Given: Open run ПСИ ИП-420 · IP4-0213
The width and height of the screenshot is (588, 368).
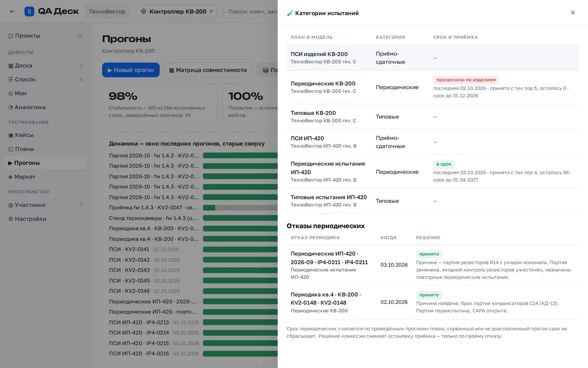Looking at the screenshot, I should 154,323.
